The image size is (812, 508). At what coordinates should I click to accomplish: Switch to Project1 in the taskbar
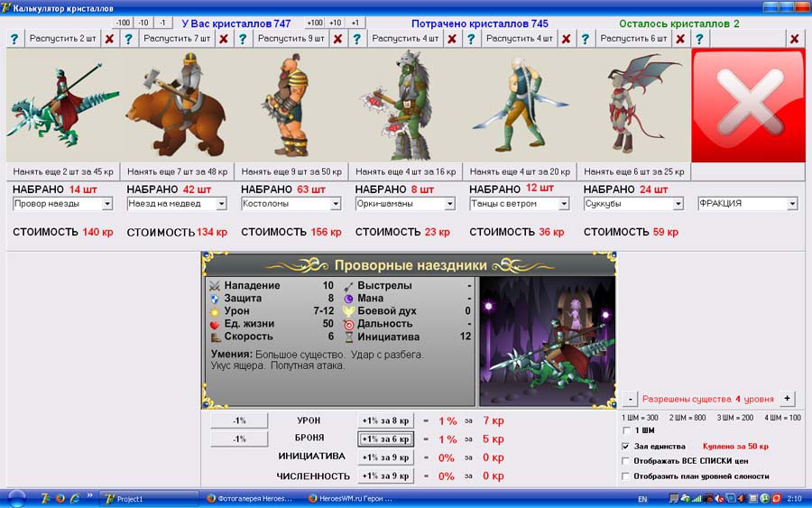point(149,499)
